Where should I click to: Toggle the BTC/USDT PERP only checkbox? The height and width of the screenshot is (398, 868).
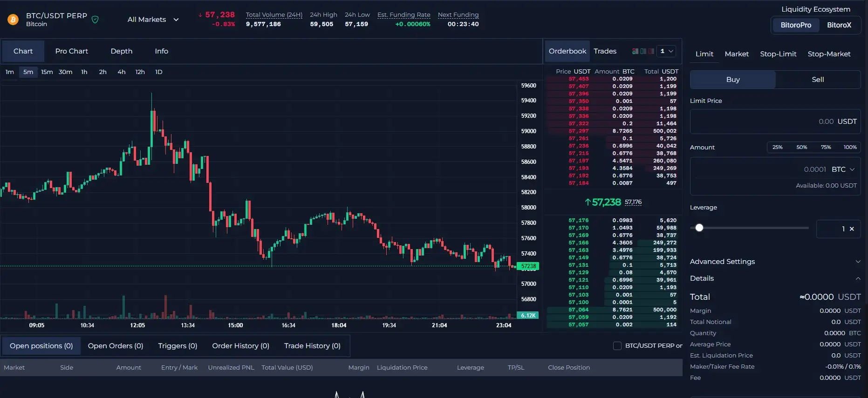(617, 346)
